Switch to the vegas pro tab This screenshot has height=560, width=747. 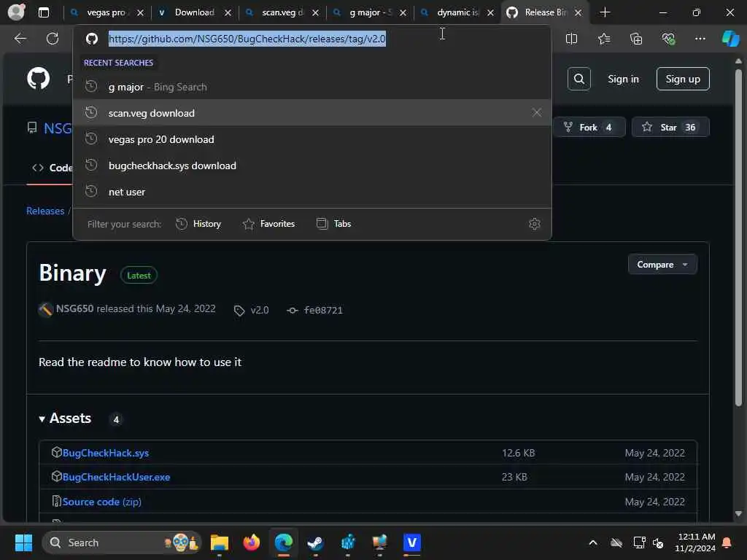106,12
